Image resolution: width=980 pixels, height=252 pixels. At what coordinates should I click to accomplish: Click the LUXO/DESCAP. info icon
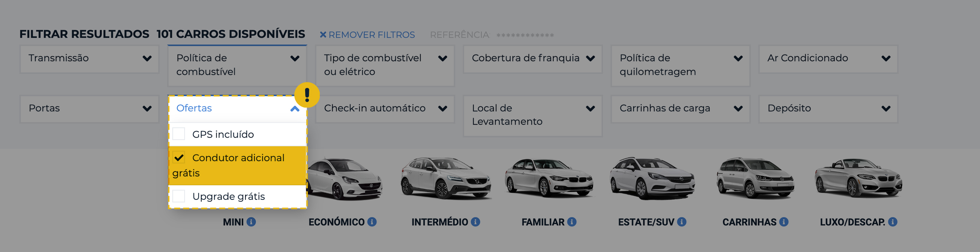[x=893, y=222]
